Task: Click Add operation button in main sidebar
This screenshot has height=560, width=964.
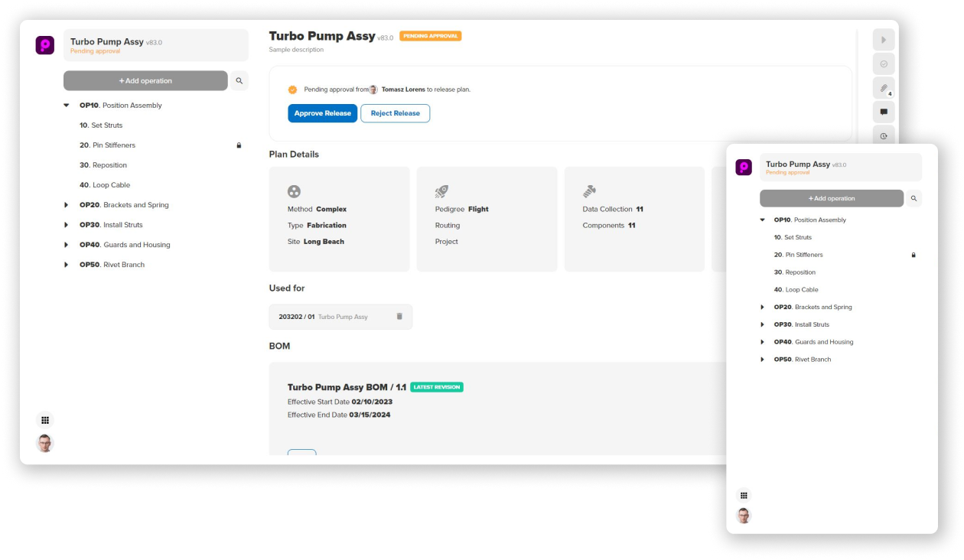Action: [x=145, y=80]
